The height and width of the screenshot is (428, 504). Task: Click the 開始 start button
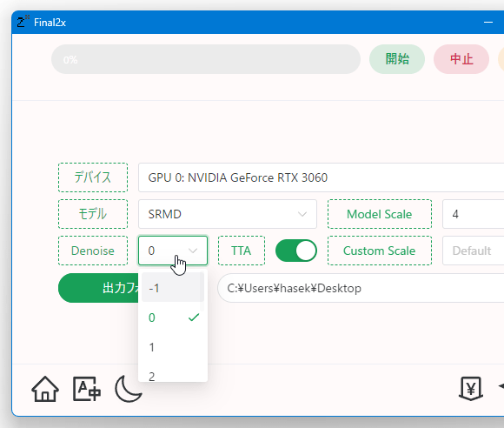pos(397,59)
